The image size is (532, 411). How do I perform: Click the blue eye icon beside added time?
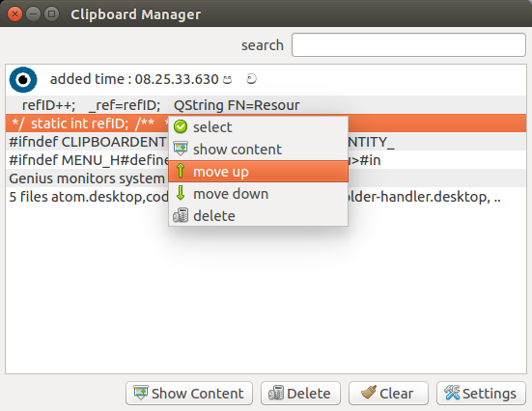[x=23, y=80]
